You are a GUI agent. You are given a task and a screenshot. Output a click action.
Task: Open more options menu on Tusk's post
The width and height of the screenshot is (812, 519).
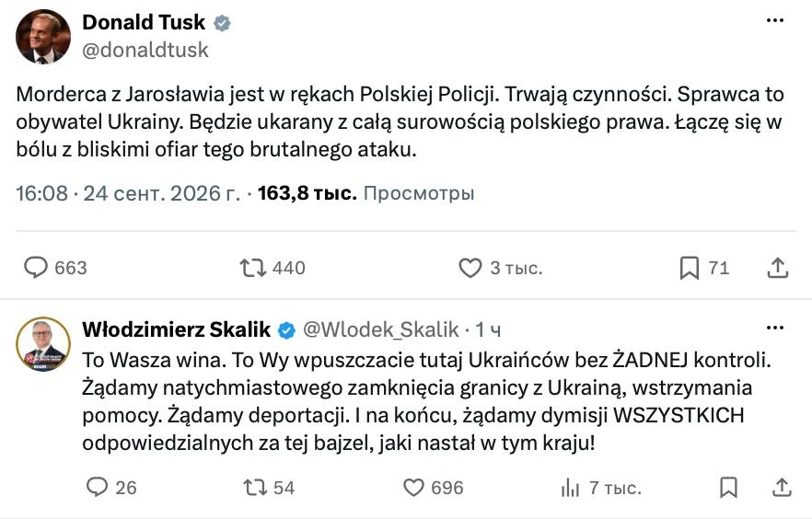pos(775,20)
